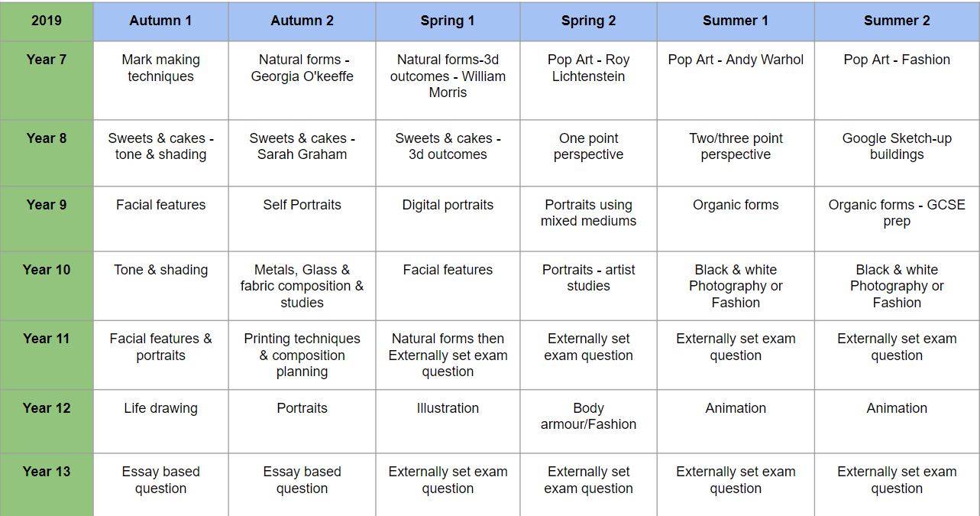Select the Google Sketch-up buildings cell

pos(897,153)
